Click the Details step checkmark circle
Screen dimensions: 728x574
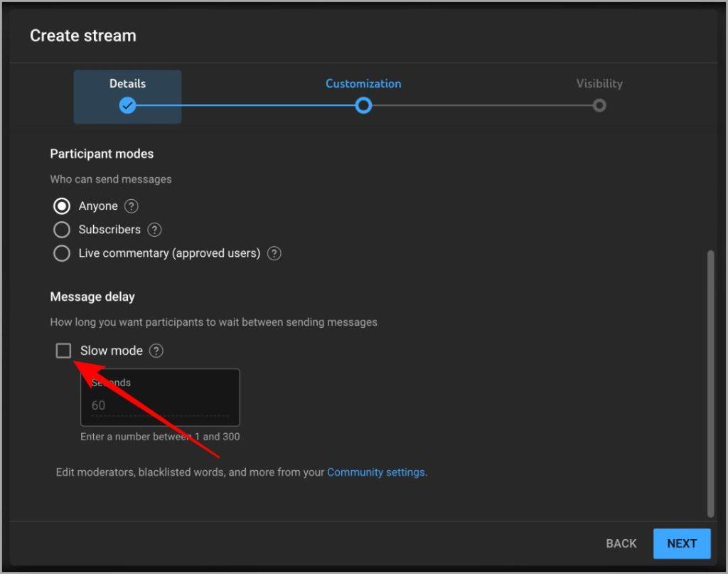coord(127,106)
